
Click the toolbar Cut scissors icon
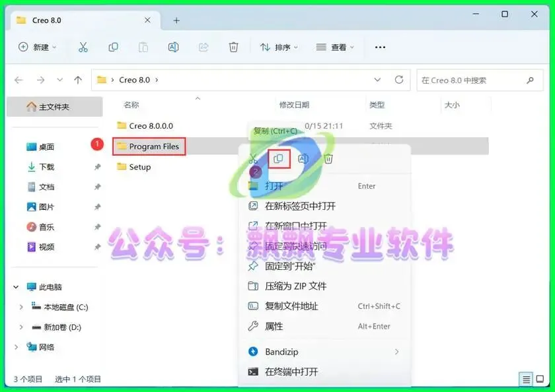tap(83, 47)
